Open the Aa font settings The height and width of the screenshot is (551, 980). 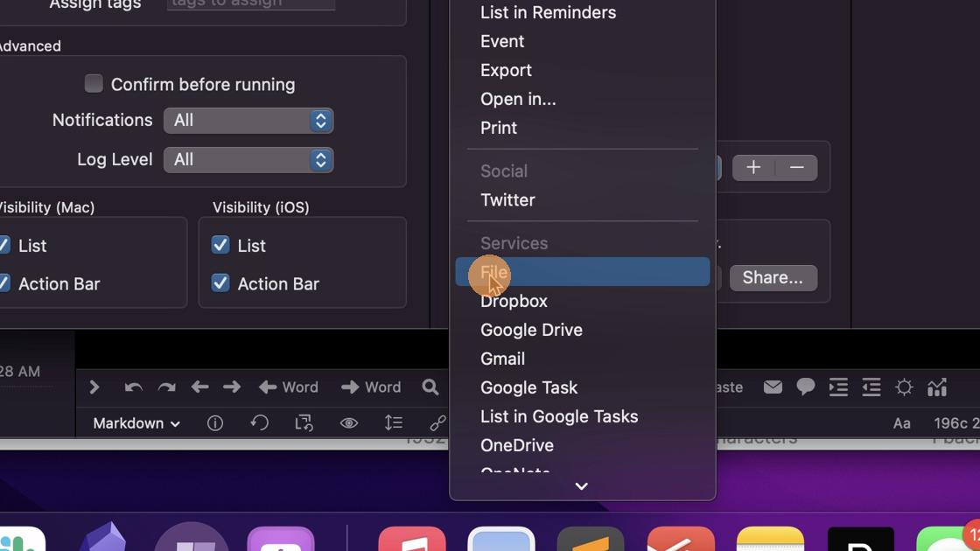click(x=902, y=423)
